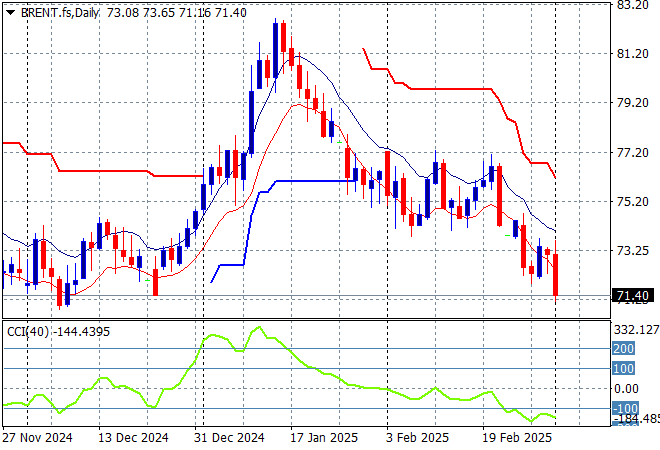Click the dropdown triangle before BRENT.fs title
The width and height of the screenshot is (660, 450).
coord(11,11)
